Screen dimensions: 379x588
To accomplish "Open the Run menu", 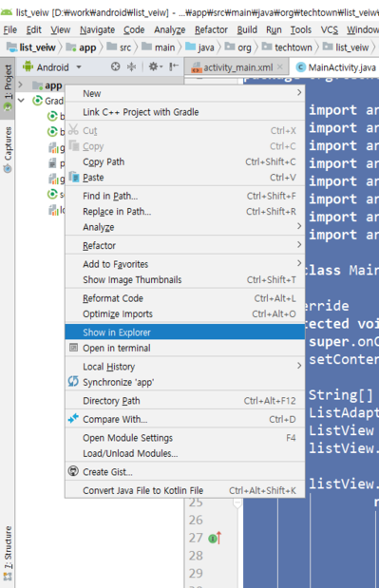I will [x=274, y=29].
